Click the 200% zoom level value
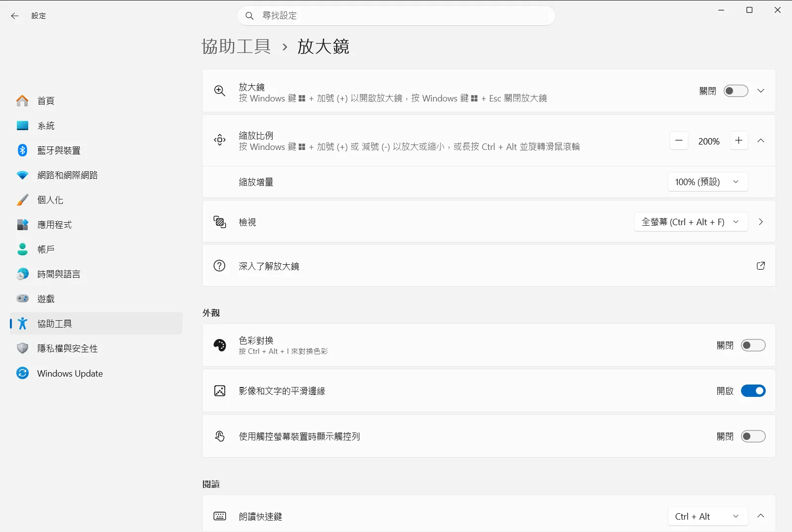Viewport: 792px width, 532px height. coord(709,142)
